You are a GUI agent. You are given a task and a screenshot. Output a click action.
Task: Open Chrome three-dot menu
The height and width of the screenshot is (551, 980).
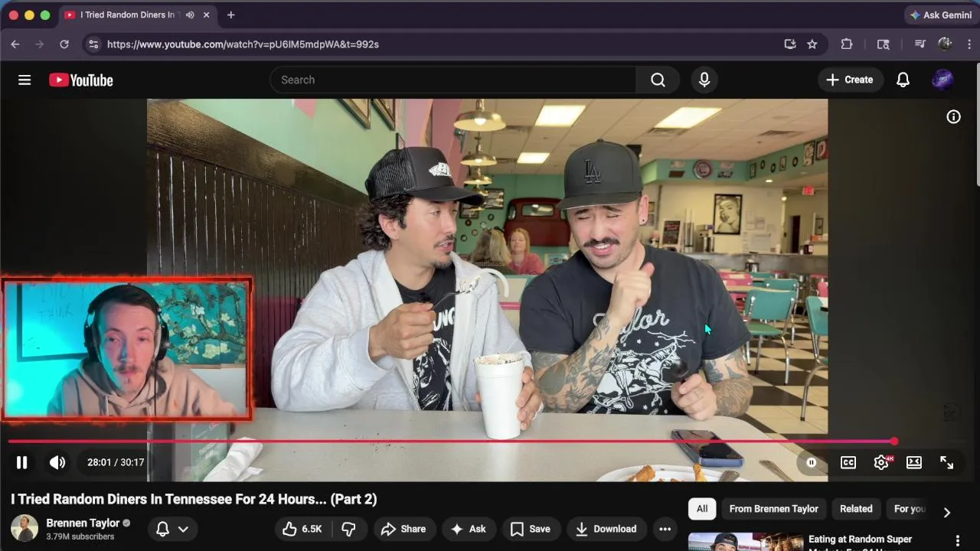coord(969,44)
